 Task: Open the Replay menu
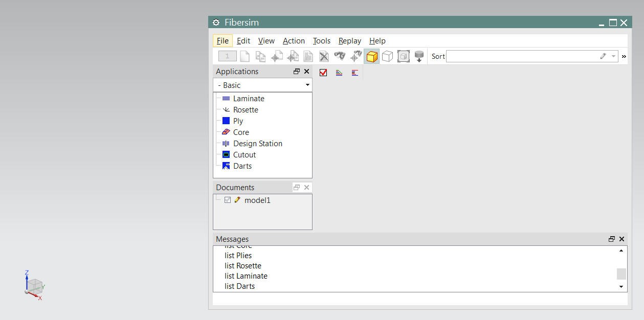[349, 41]
